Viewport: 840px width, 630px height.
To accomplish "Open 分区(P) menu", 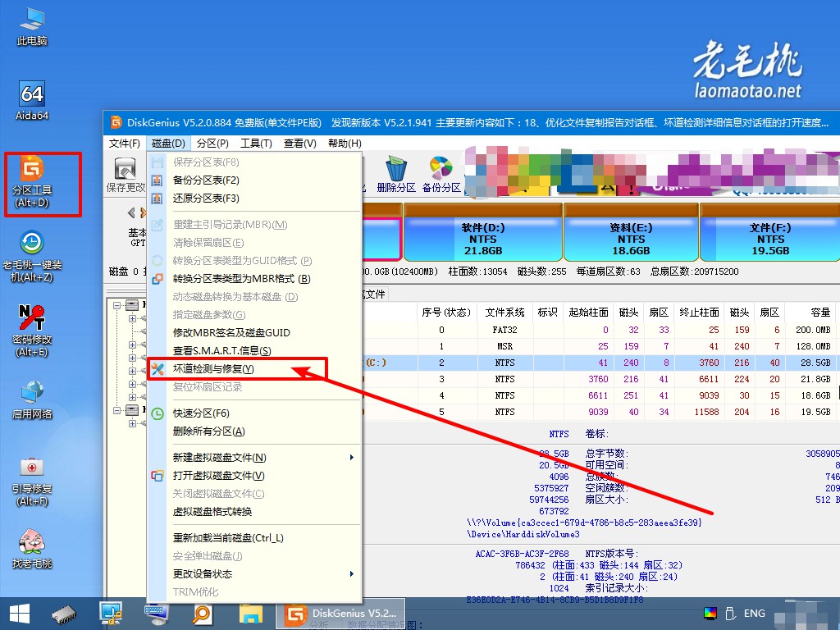I will point(212,144).
